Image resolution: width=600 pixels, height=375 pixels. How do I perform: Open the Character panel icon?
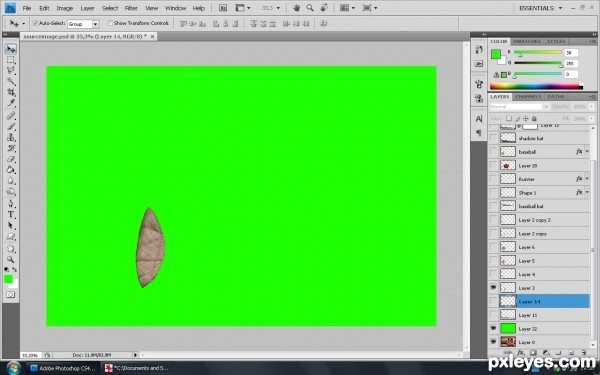(x=479, y=119)
